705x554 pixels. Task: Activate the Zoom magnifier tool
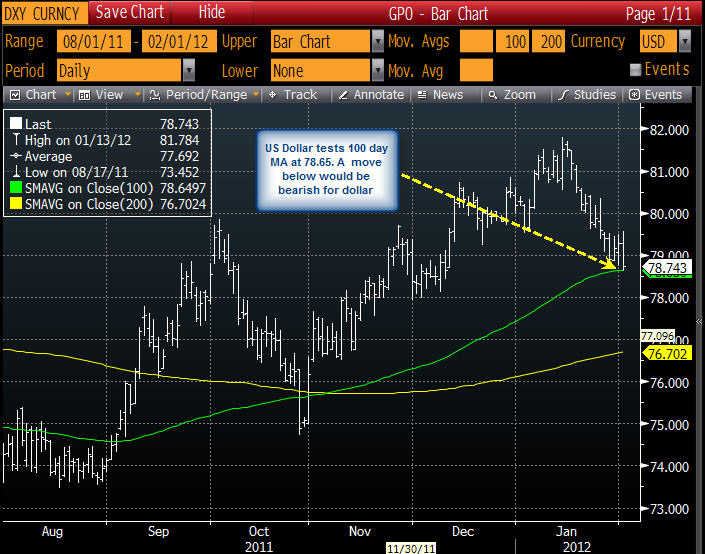click(x=493, y=95)
